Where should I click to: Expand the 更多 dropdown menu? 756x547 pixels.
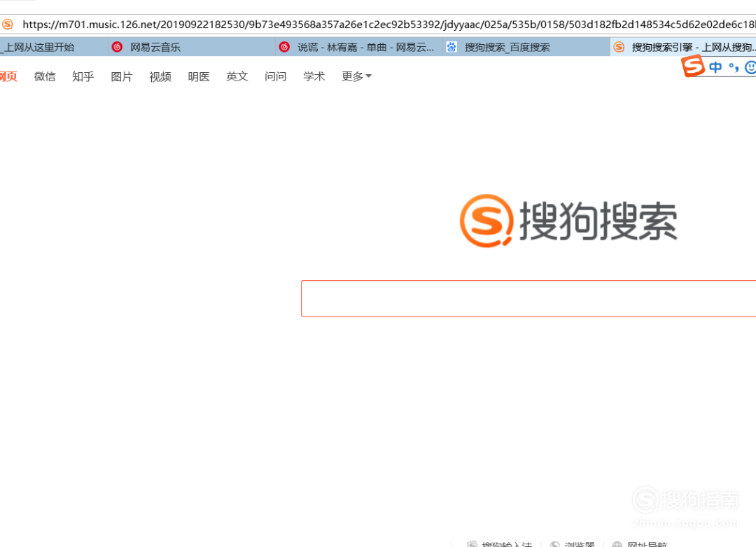356,77
